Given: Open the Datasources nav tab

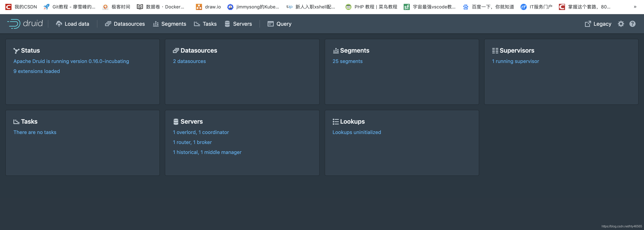Looking at the screenshot, I should (x=125, y=24).
